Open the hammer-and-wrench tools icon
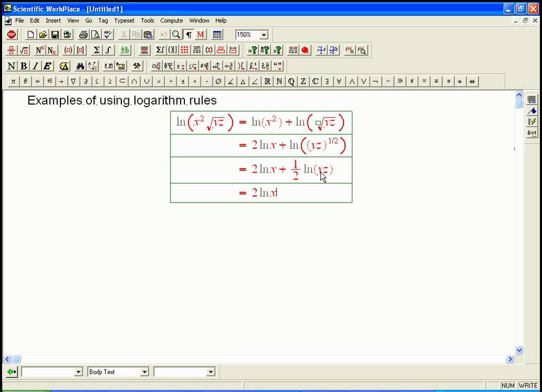This screenshot has width=542, height=392. pyautogui.click(x=137, y=66)
